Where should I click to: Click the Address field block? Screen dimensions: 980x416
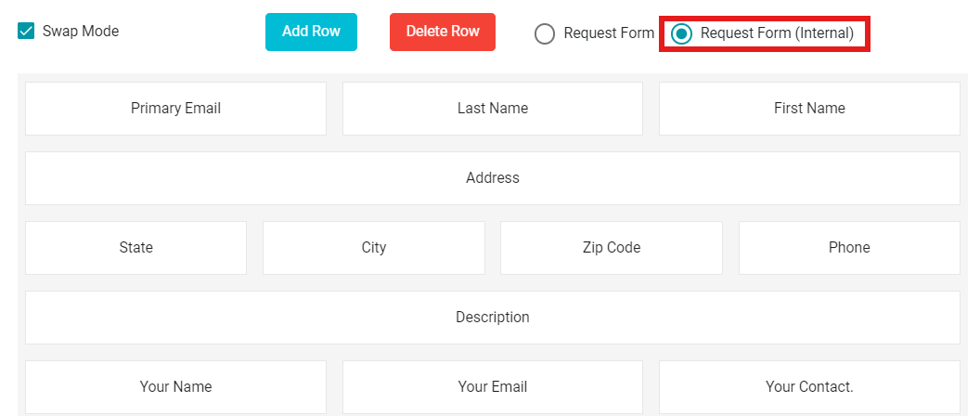(493, 178)
